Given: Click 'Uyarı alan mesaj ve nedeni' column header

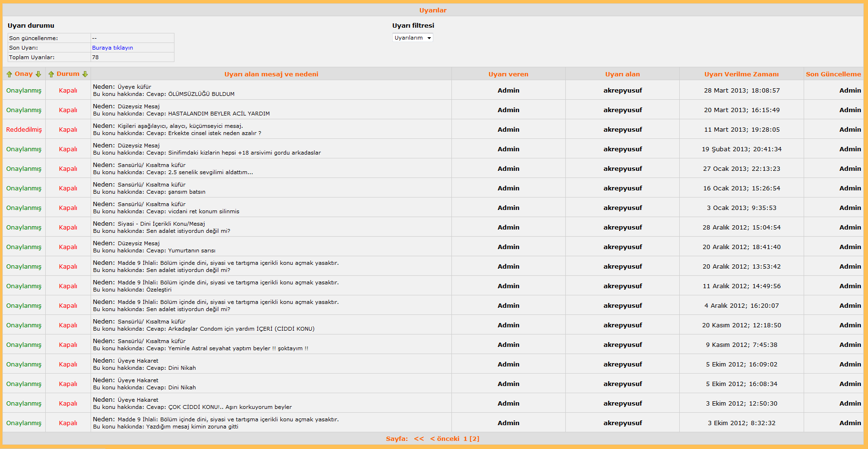Looking at the screenshot, I should [271, 74].
